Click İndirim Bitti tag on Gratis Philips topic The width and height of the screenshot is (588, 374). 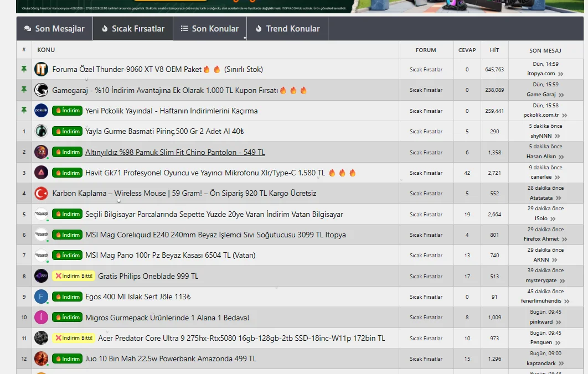coord(74,276)
